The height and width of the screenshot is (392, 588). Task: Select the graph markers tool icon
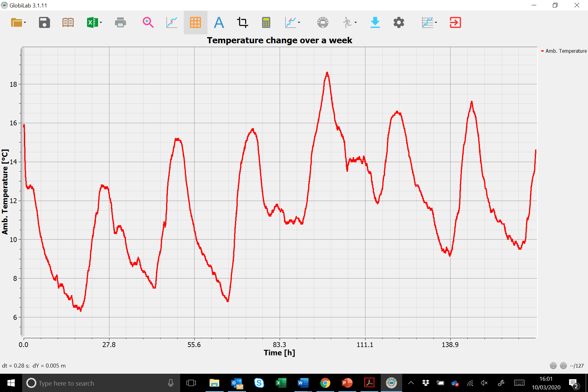click(172, 23)
